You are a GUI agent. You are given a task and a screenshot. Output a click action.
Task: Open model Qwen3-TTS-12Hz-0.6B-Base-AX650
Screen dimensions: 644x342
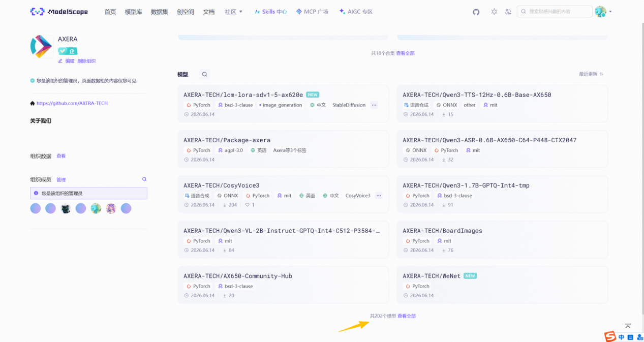pos(477,95)
